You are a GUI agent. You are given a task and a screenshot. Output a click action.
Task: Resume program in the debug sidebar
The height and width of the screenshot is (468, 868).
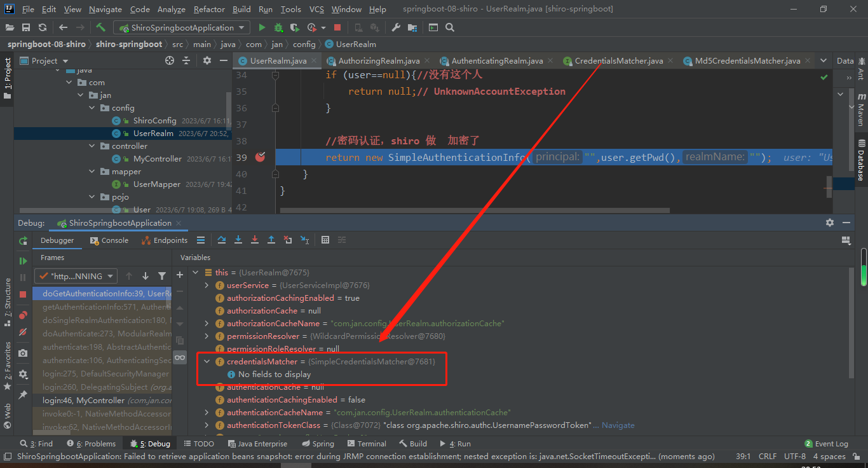click(23, 261)
